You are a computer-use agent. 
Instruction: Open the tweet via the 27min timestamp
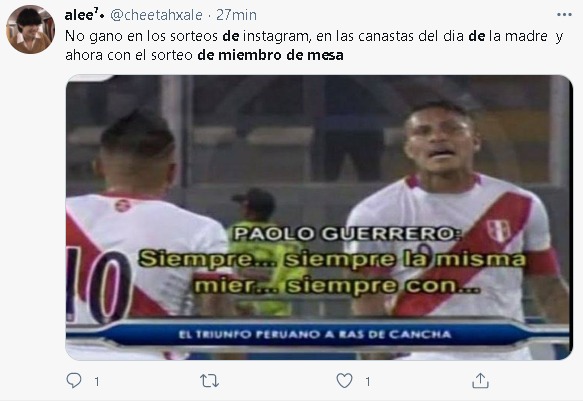pyautogui.click(x=236, y=15)
